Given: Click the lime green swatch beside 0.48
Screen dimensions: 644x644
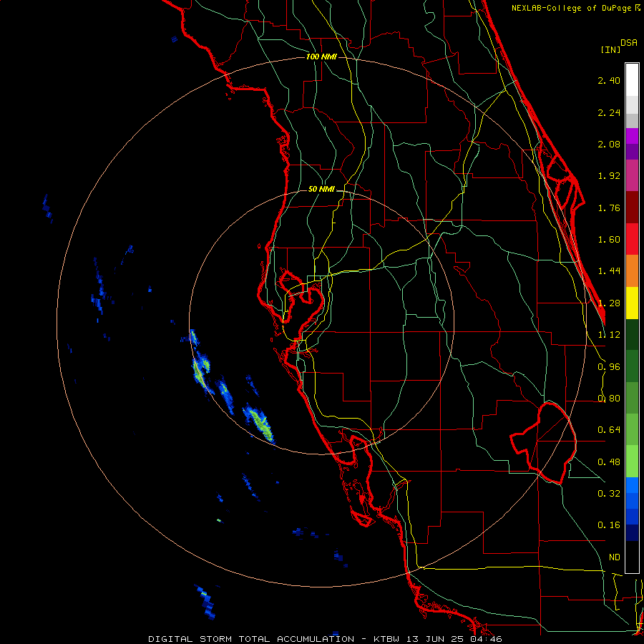Looking at the screenshot, I should [x=632, y=462].
